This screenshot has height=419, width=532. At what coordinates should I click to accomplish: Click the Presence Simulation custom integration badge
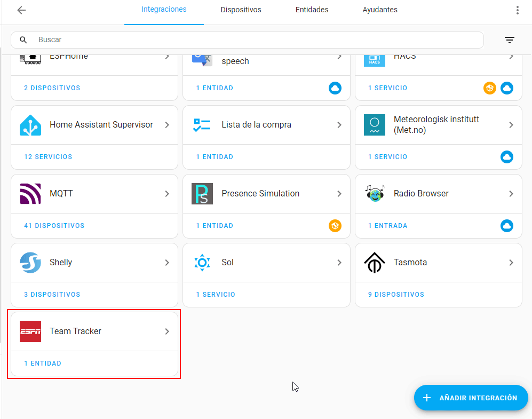[x=335, y=226]
